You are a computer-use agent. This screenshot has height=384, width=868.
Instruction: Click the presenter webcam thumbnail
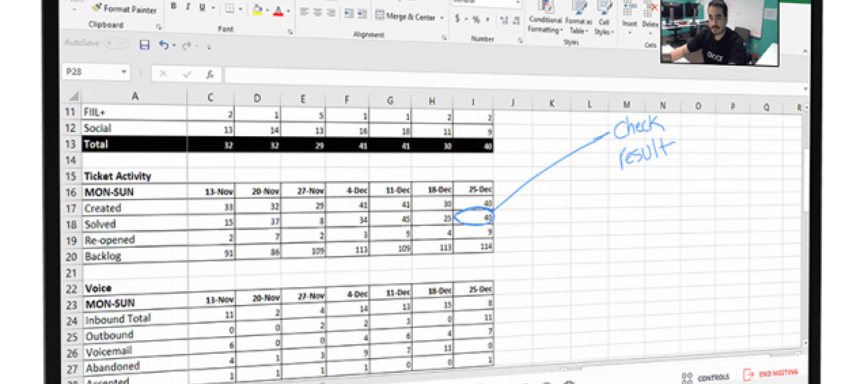click(x=720, y=32)
